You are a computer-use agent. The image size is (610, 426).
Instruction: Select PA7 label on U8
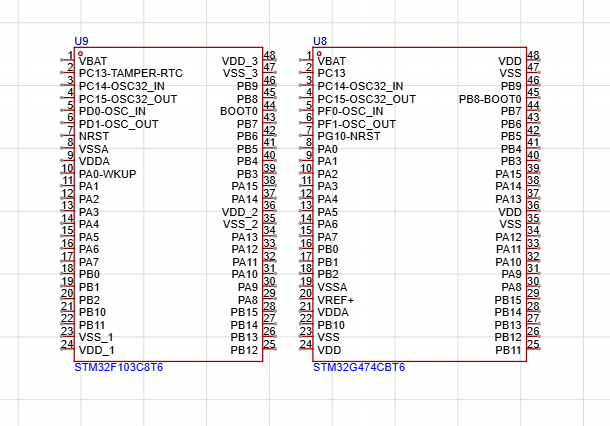point(328,237)
